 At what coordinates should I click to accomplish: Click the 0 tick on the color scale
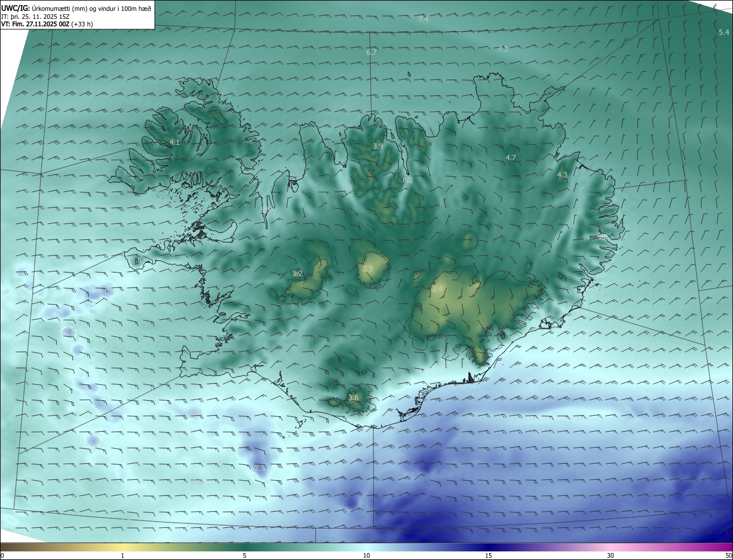coord(2,555)
